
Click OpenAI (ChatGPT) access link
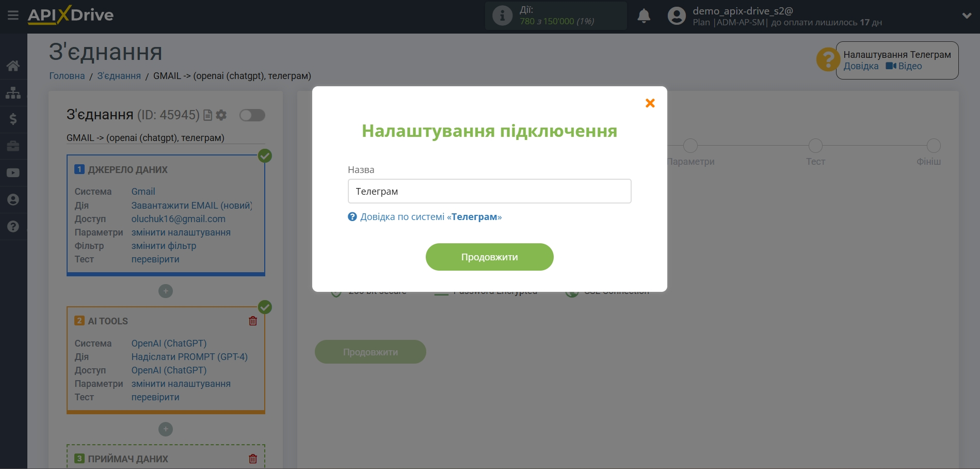pyautogui.click(x=169, y=370)
